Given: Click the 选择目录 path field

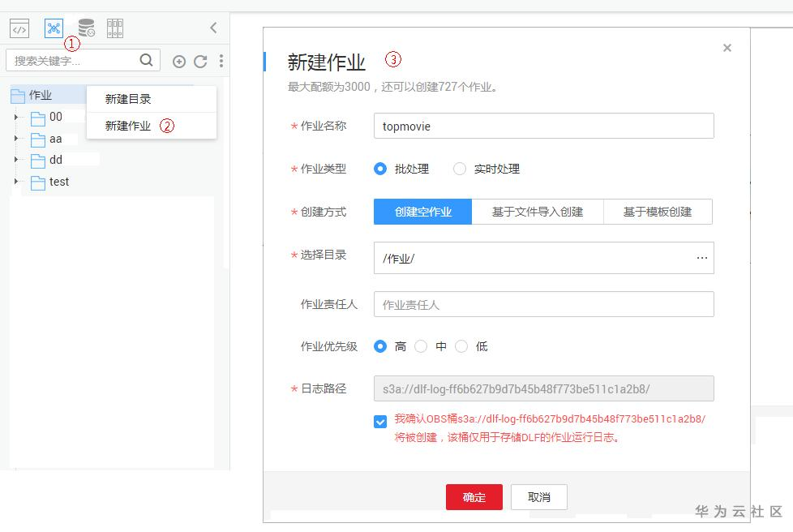Looking at the screenshot, I should click(x=544, y=258).
